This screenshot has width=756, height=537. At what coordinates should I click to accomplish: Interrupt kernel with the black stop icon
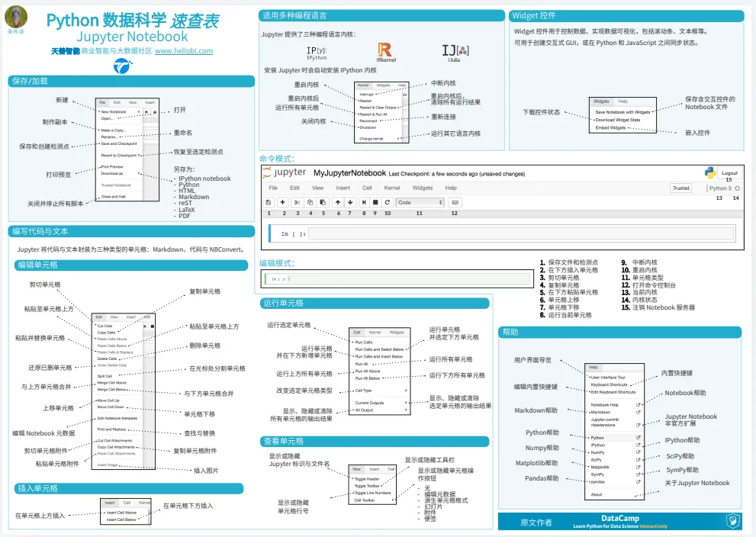375,202
